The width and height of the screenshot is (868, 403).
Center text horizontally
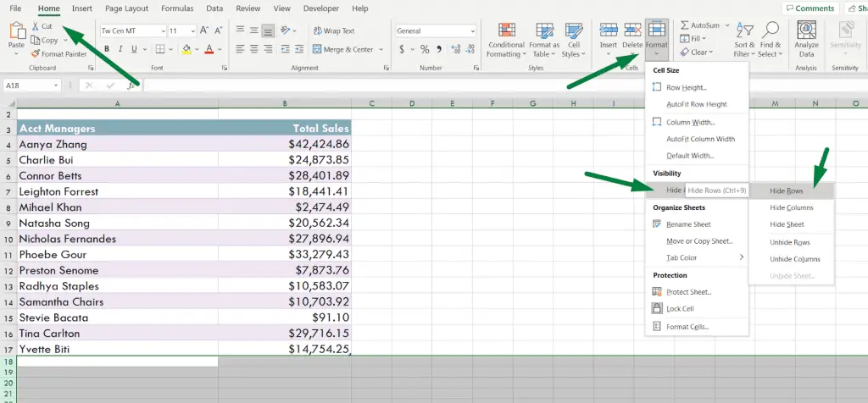pyautogui.click(x=254, y=49)
